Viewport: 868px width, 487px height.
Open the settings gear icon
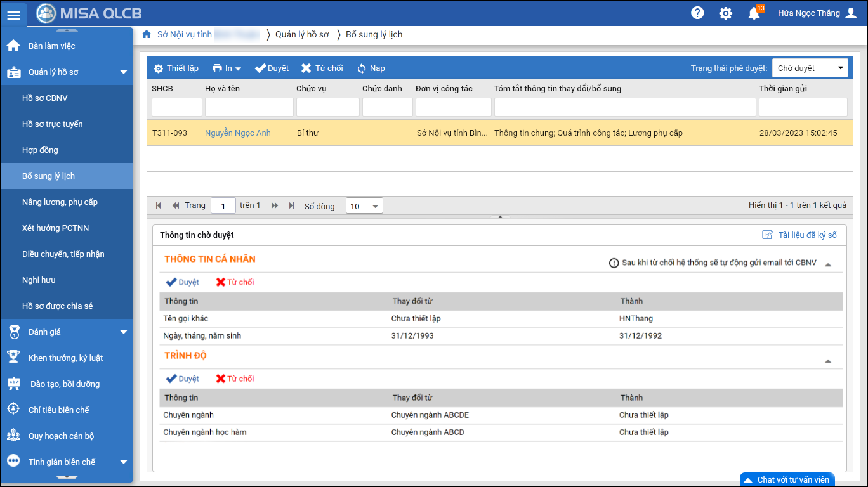[725, 13]
